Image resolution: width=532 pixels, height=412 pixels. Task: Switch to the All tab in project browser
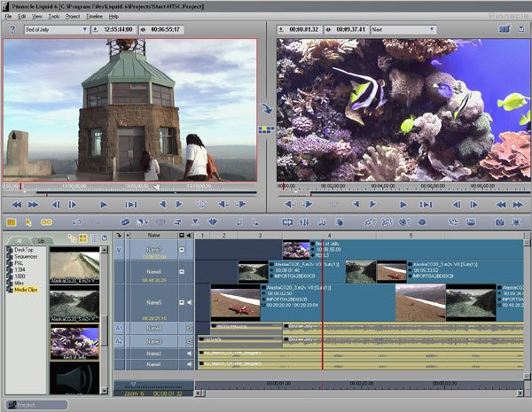click(x=19, y=240)
